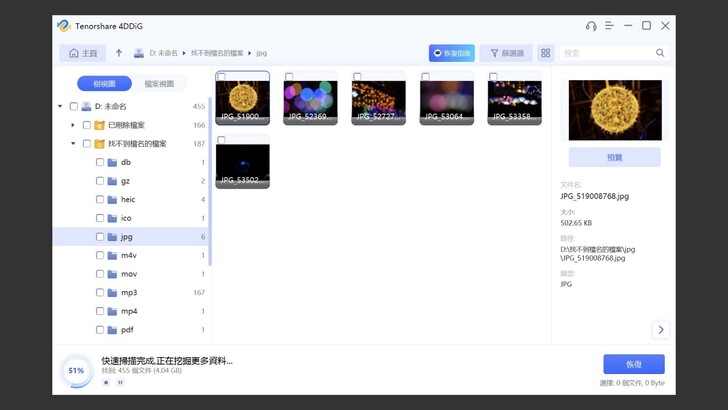Switch to 檔案視圖 file view tab
This screenshot has width=728, height=410.
pos(159,84)
